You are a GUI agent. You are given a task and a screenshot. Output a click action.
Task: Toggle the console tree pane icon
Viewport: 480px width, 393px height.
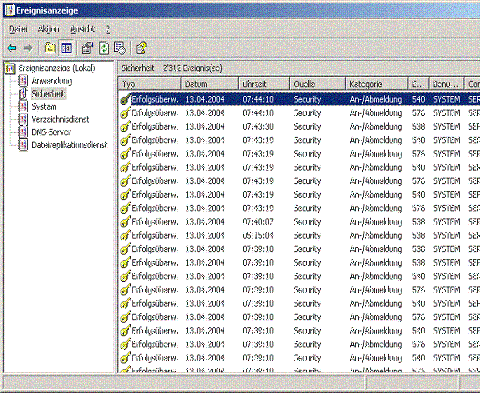click(67, 48)
